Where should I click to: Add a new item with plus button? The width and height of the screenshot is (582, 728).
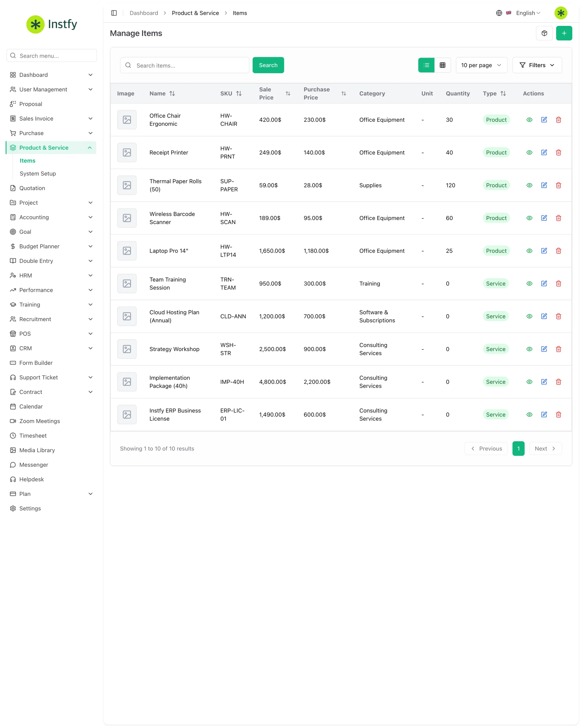click(x=564, y=33)
